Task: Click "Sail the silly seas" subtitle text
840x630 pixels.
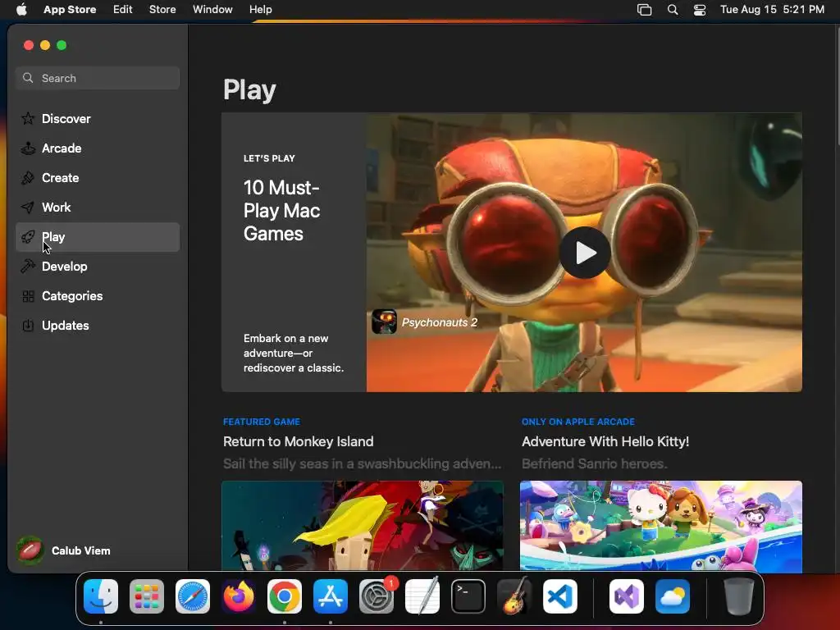Action: click(x=362, y=463)
